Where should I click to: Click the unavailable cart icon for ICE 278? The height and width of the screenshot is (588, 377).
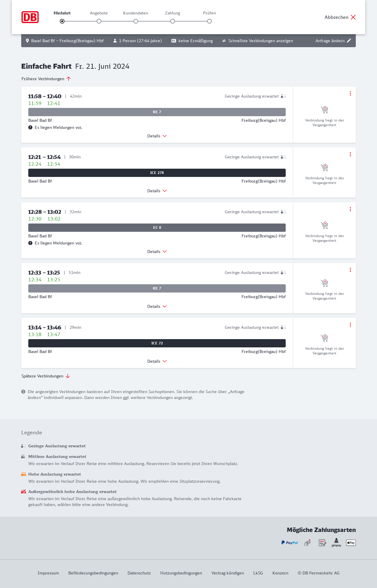pyautogui.click(x=324, y=167)
